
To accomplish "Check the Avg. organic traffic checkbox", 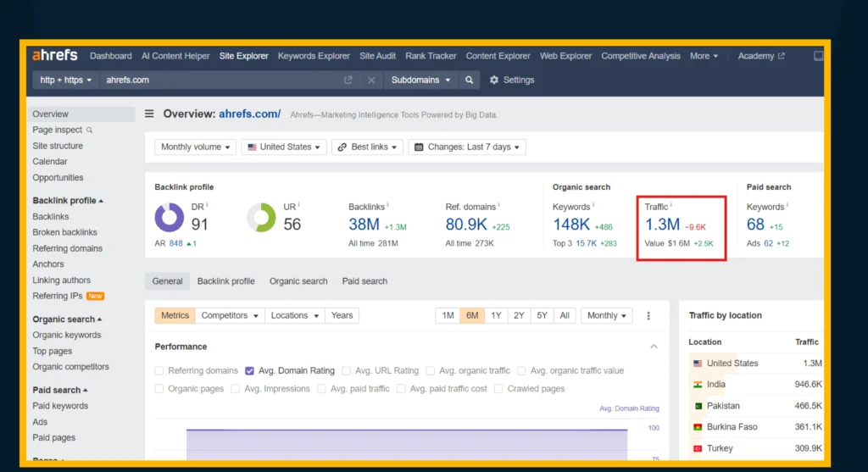I will pos(431,370).
